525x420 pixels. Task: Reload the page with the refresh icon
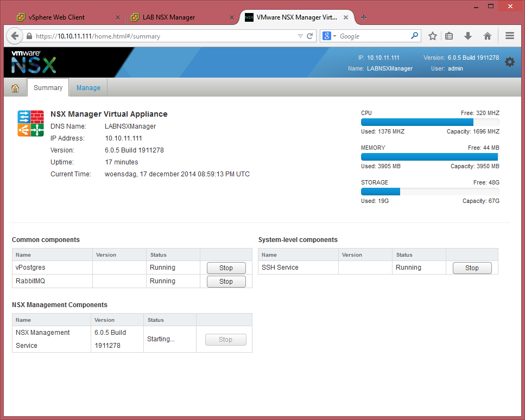pos(310,36)
